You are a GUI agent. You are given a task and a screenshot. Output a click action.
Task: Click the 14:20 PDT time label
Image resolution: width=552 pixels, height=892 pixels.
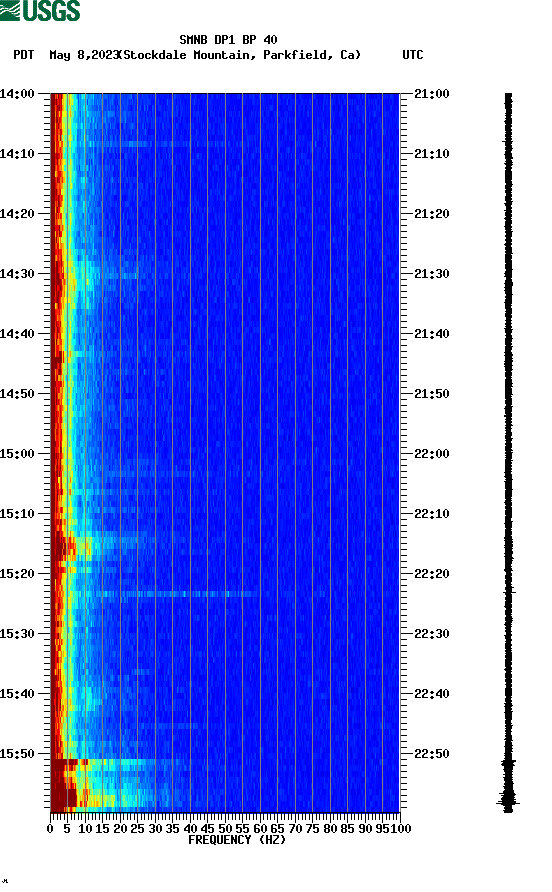pos(17,213)
